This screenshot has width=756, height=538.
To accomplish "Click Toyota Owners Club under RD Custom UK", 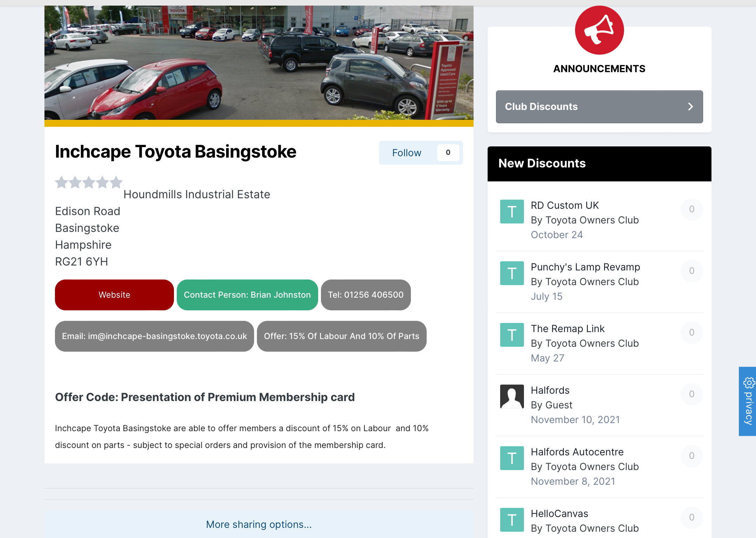I will [x=592, y=220].
